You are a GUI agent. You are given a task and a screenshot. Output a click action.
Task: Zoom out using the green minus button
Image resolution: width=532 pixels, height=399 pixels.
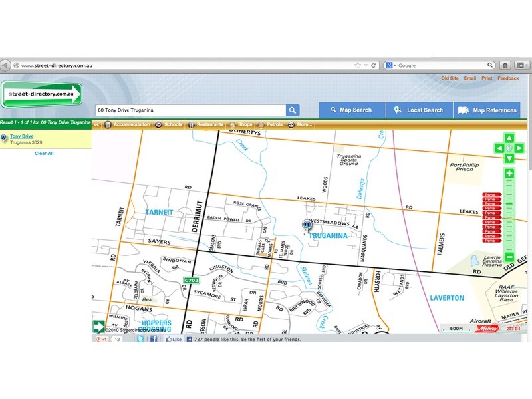pyautogui.click(x=509, y=257)
